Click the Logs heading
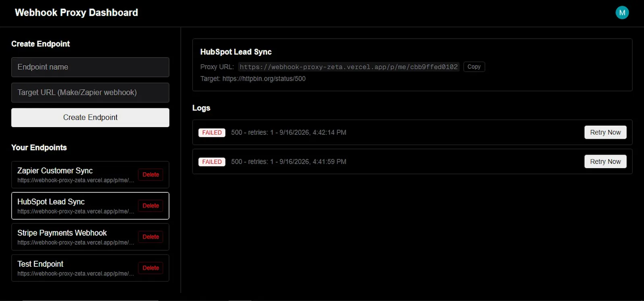Viewport: 644px width, 301px height. [201, 108]
